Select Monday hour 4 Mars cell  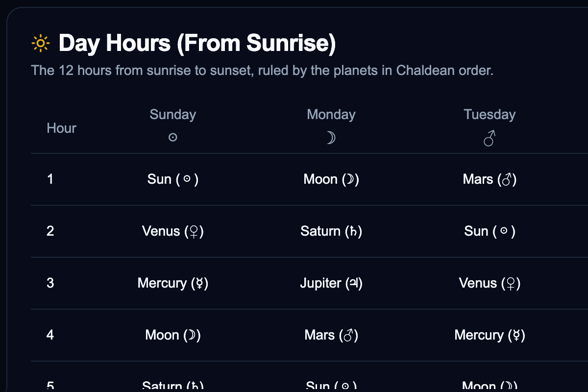click(x=331, y=335)
